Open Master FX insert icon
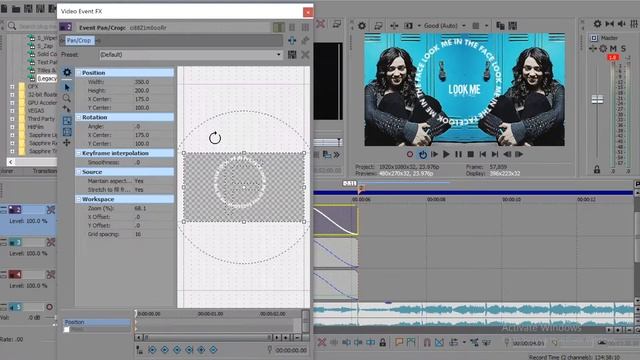The height and width of the screenshot is (360, 640). [593, 49]
